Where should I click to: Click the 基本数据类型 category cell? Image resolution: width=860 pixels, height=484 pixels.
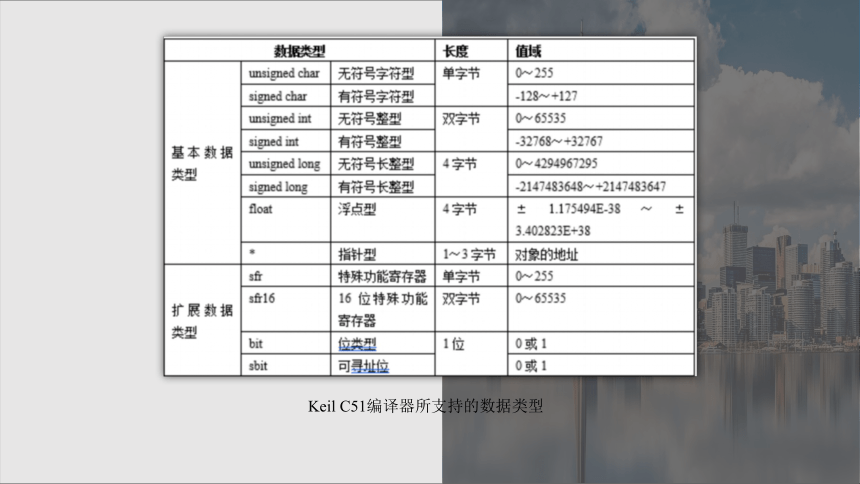[x=202, y=163]
